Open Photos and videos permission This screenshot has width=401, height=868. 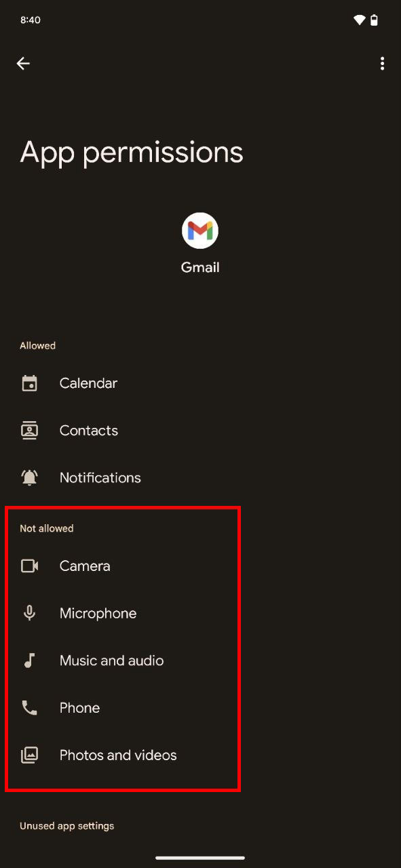(200, 755)
